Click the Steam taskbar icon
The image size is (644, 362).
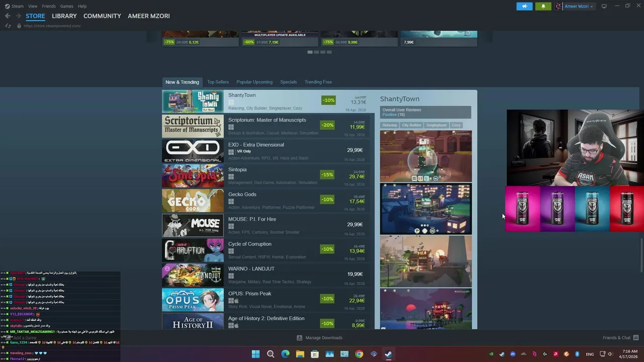(x=388, y=354)
